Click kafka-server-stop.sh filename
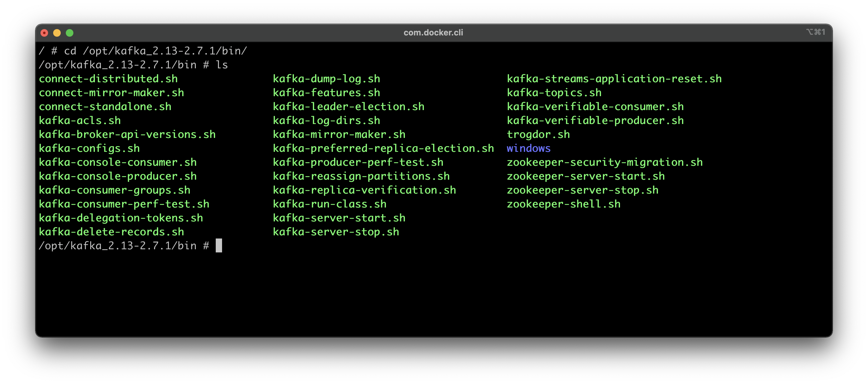Screen dimensions: 868x384 tap(336, 232)
